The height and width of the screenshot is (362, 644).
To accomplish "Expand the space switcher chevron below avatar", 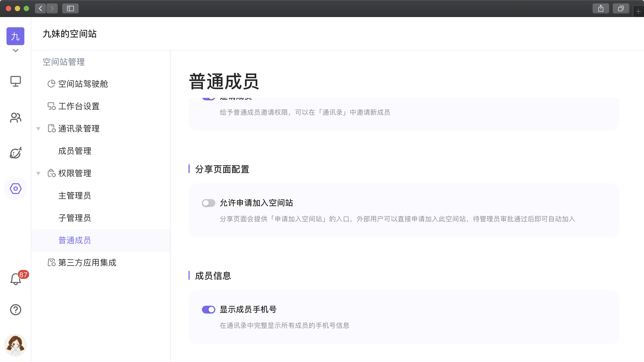I will click(x=15, y=51).
